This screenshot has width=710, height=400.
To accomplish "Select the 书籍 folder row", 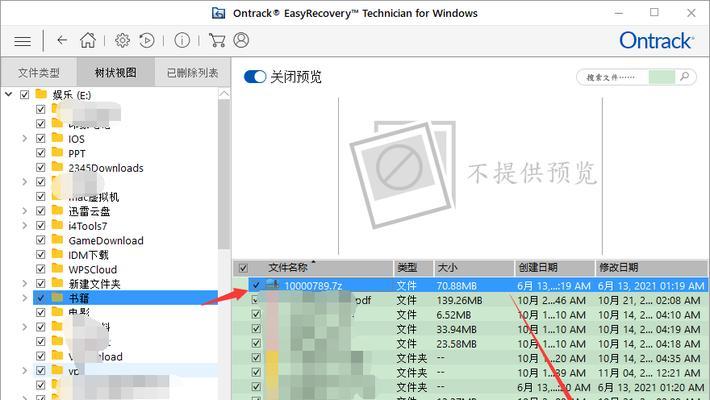I will (125, 298).
